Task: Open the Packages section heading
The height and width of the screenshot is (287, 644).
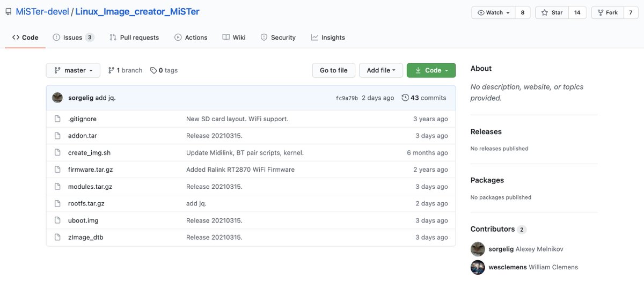Action: [x=487, y=180]
